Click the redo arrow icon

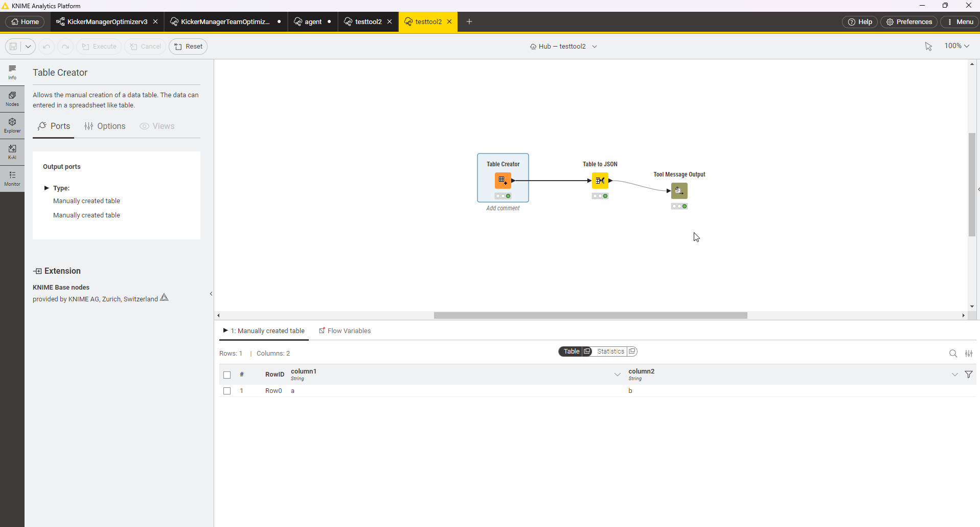(65, 47)
